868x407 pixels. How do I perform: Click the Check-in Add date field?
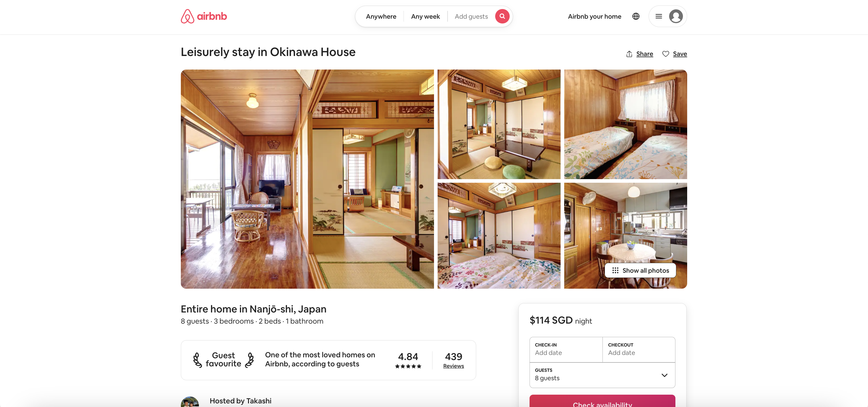point(565,350)
